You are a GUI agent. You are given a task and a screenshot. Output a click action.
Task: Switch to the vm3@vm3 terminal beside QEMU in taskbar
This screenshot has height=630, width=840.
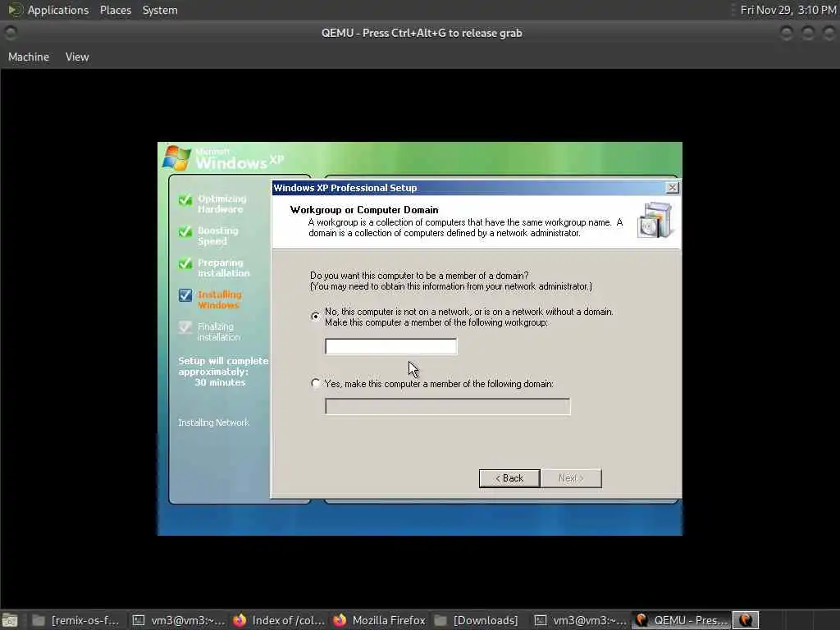pyautogui.click(x=582, y=620)
